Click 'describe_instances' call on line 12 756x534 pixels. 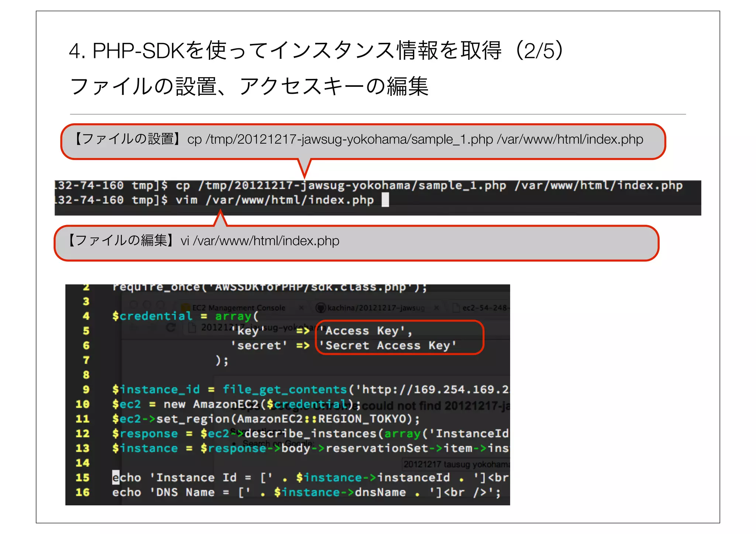click(310, 434)
